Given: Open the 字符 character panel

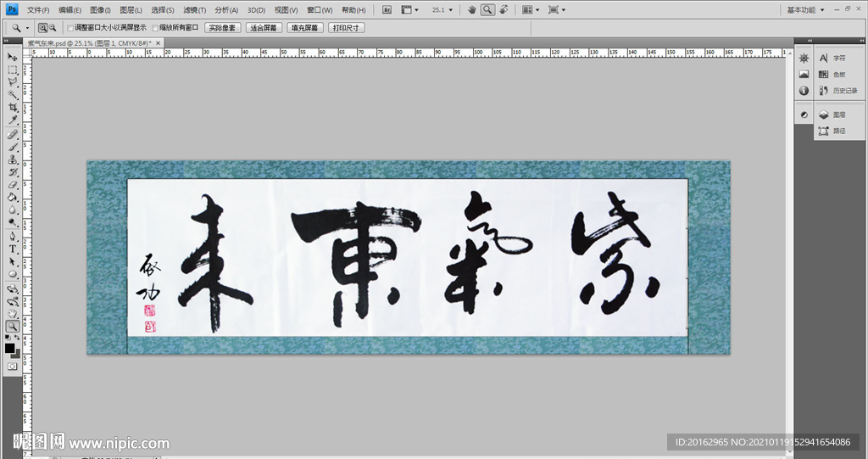Looking at the screenshot, I should point(833,58).
